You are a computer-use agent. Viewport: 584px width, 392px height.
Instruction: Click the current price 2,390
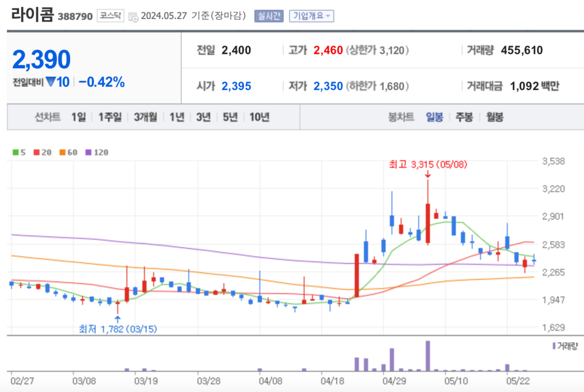(x=41, y=59)
